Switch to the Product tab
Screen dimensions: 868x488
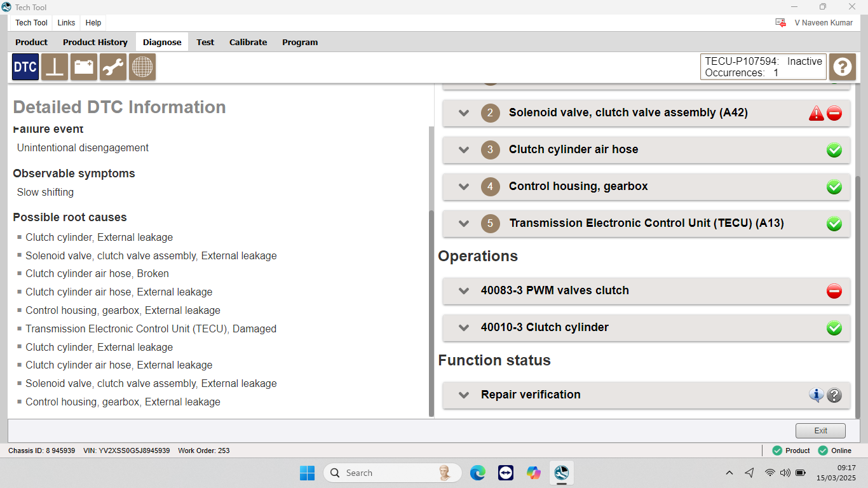point(32,42)
